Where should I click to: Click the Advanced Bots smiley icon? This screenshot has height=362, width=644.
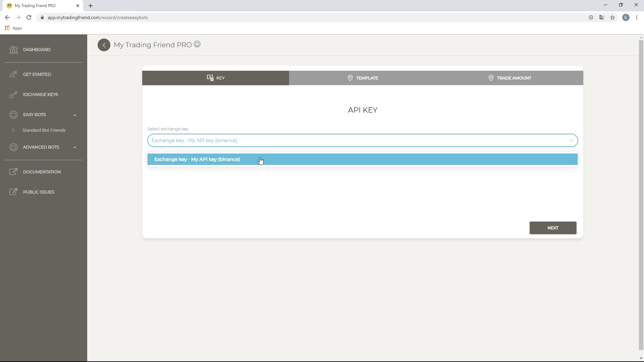click(x=13, y=147)
